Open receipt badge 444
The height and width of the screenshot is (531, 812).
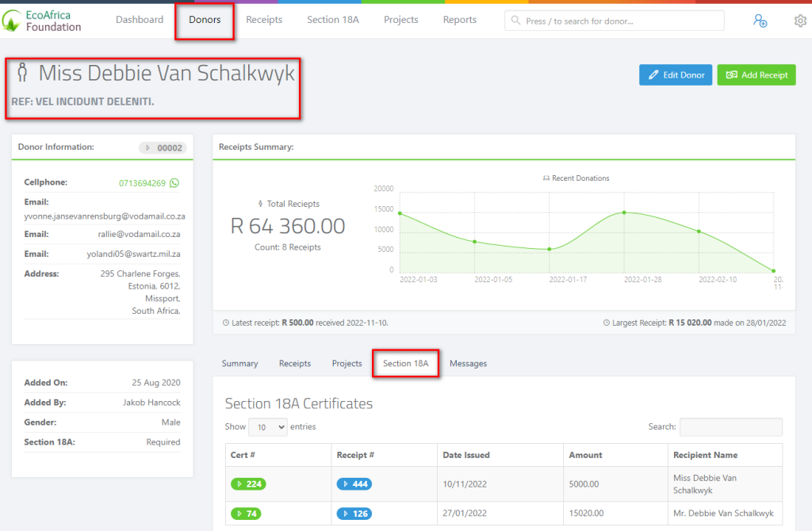tap(354, 484)
